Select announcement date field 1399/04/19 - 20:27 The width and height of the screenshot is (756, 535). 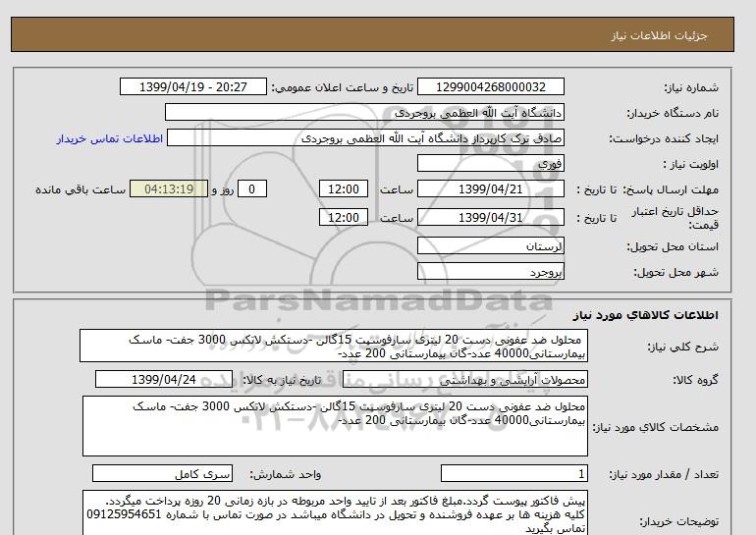click(192, 86)
